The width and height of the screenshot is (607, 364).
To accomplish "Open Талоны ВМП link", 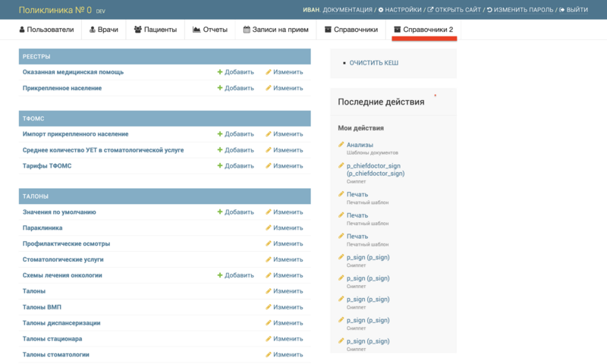I will (x=42, y=307).
